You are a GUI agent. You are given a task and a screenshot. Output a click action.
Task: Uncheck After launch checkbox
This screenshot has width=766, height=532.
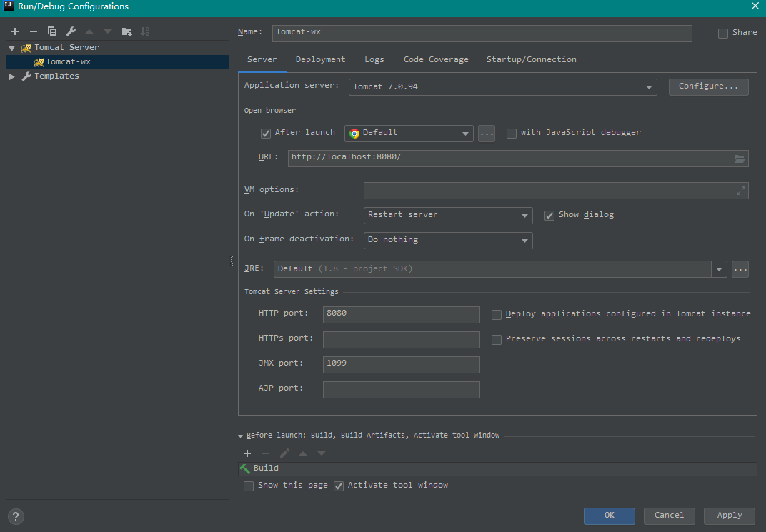click(x=266, y=134)
